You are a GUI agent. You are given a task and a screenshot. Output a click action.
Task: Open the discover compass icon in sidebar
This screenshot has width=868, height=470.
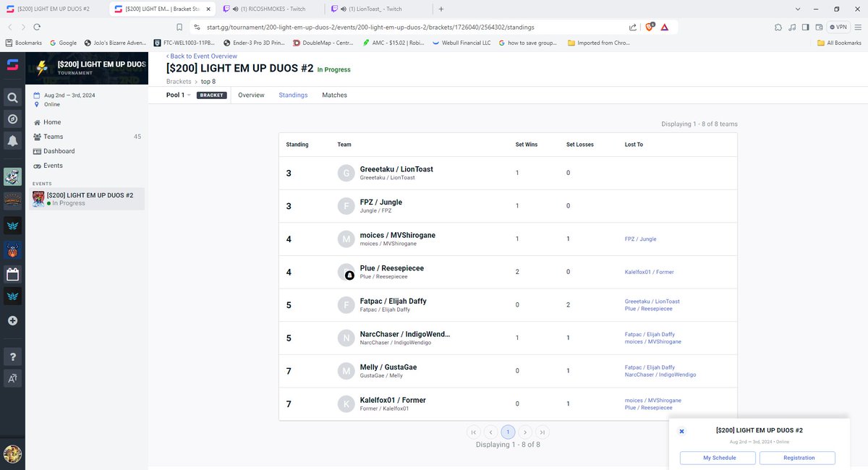point(12,119)
